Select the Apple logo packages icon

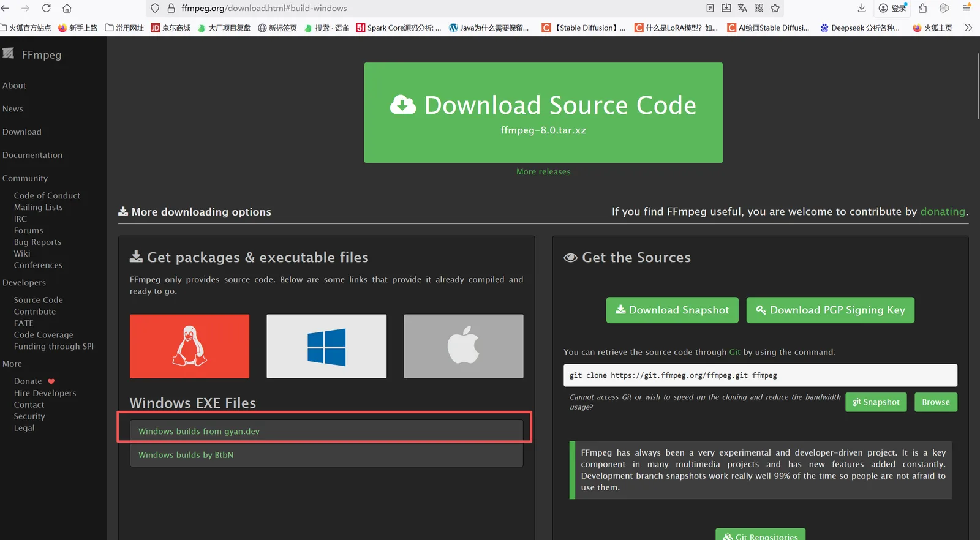coord(464,347)
